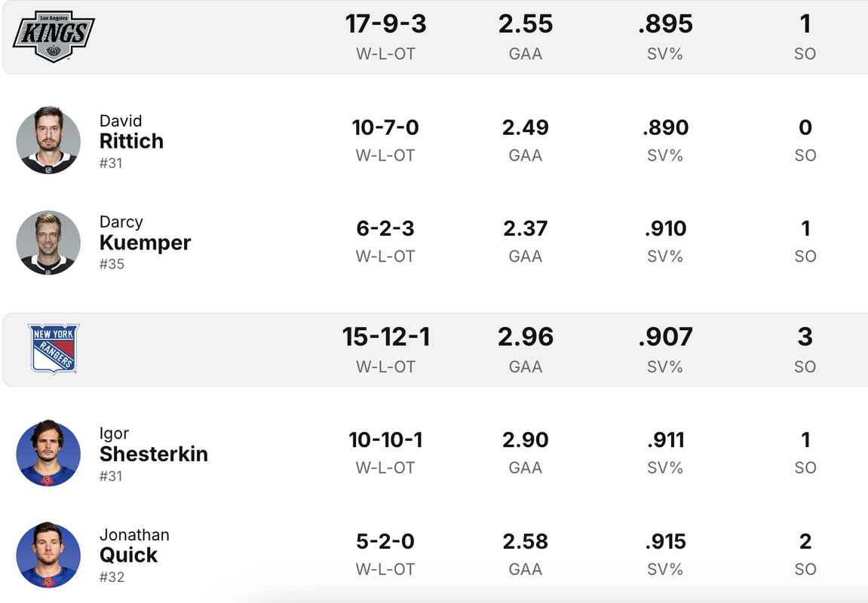Viewport: 868px width, 603px height.
Task: Click Quick's #32 jersey number
Action: click(x=112, y=577)
